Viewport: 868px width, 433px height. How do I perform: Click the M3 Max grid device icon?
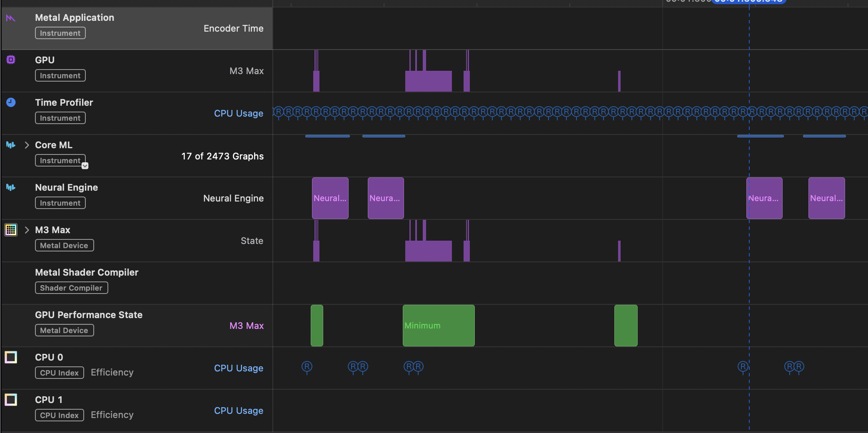coord(11,230)
